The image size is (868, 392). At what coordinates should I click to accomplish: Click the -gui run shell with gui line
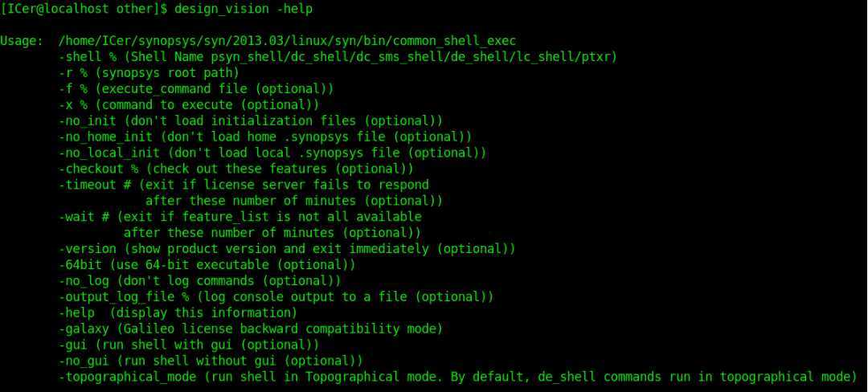(x=189, y=345)
